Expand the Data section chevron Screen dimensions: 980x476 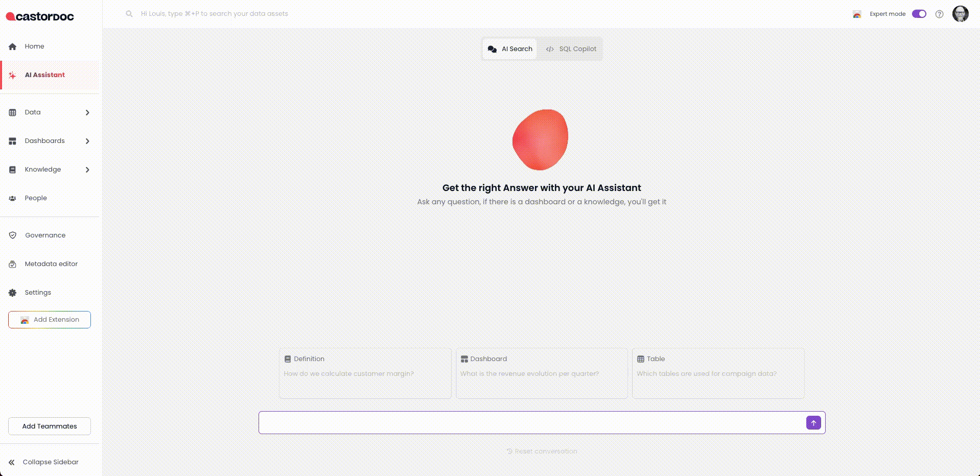pos(87,112)
